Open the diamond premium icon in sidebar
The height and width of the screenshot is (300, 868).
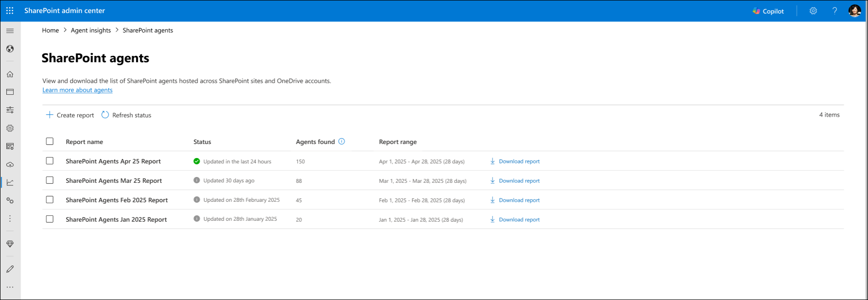point(10,244)
